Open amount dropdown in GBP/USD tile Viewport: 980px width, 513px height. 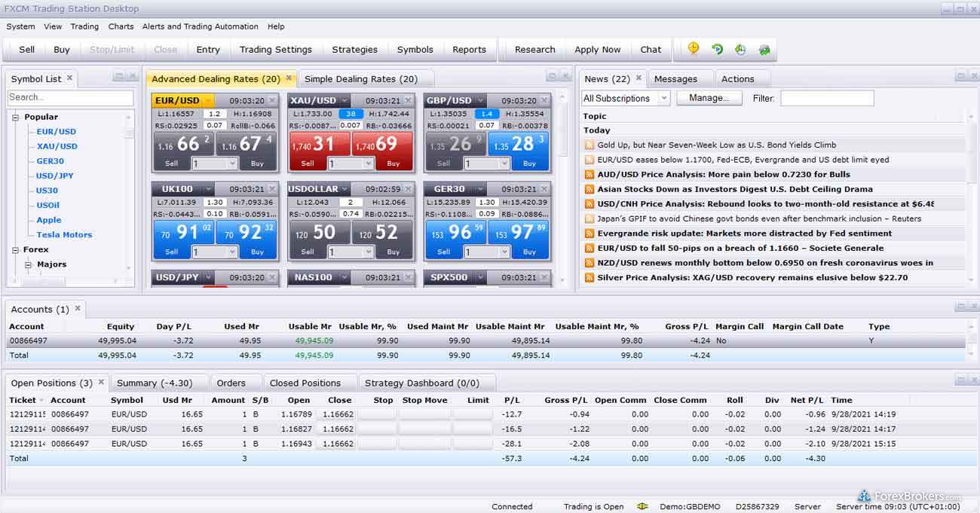(504, 163)
